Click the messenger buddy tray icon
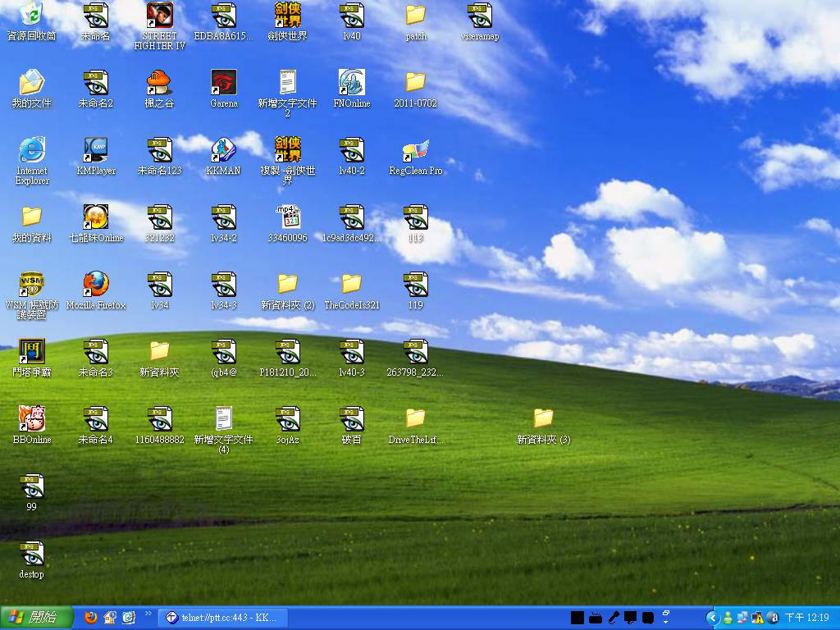This screenshot has width=840, height=630. coord(728,619)
